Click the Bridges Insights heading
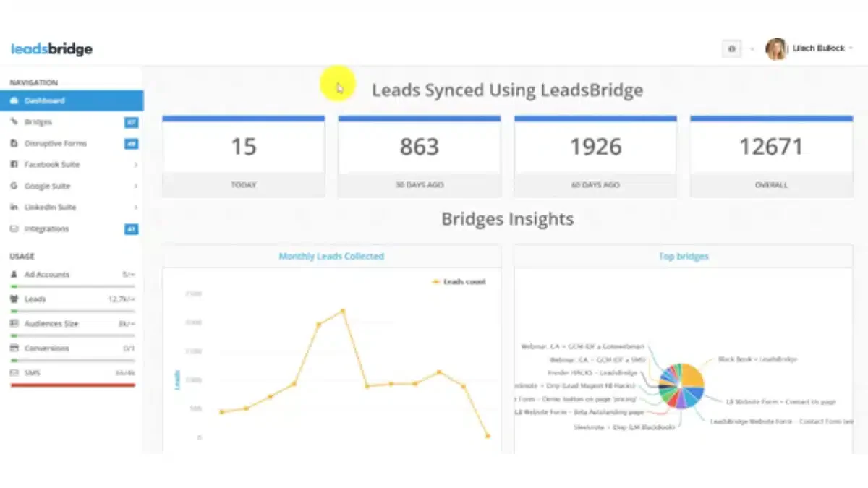868x488 pixels. point(508,219)
